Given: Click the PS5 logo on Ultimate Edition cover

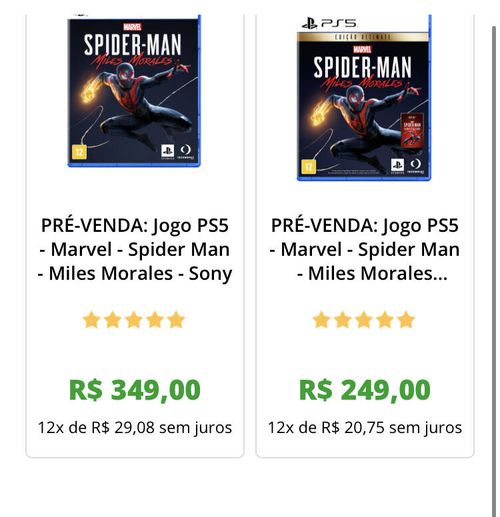Looking at the screenshot, I should point(329,24).
